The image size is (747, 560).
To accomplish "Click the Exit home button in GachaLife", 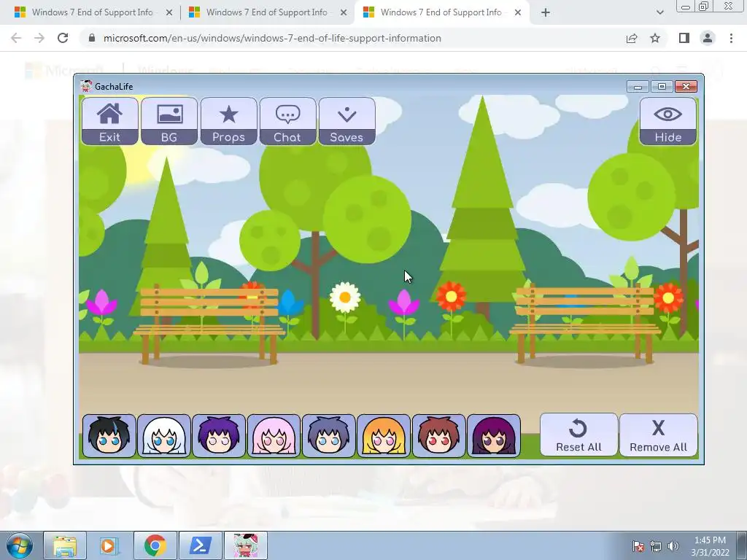I will (x=109, y=122).
